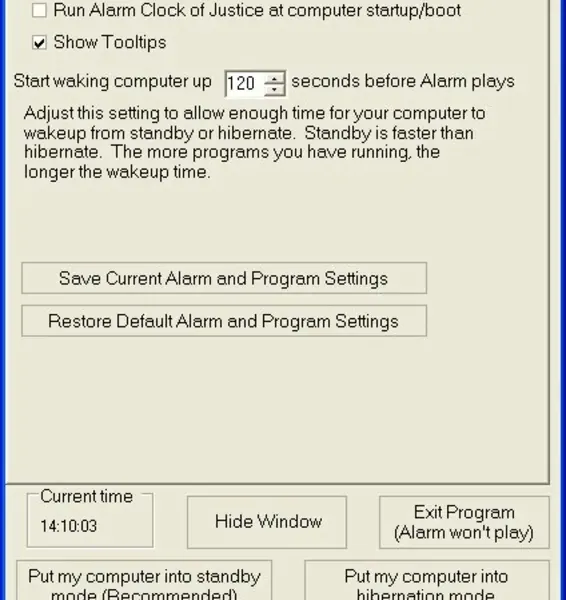Select the "Start waking computer up" label
566x600 pixels.
113,81
